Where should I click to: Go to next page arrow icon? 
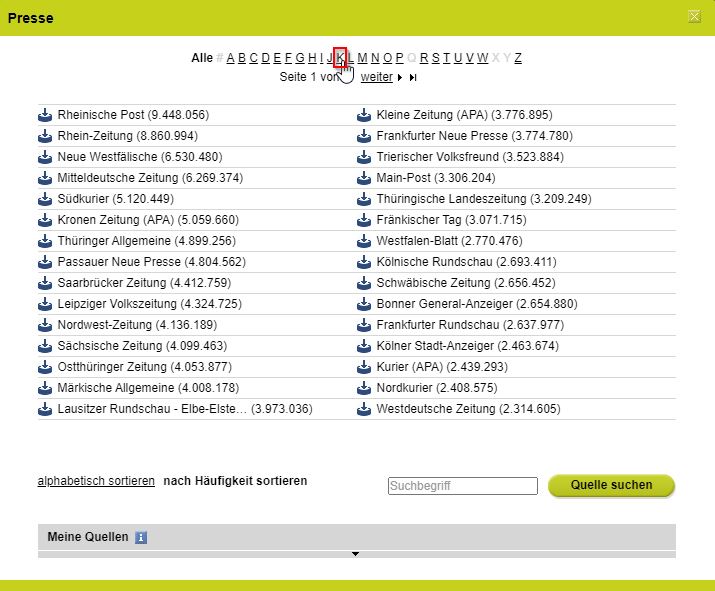click(400, 78)
